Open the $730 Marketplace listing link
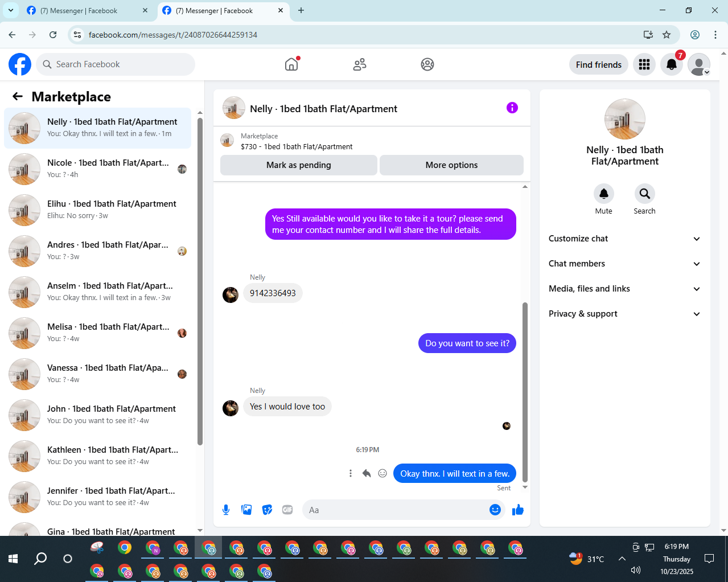The height and width of the screenshot is (582, 728). pos(297,146)
